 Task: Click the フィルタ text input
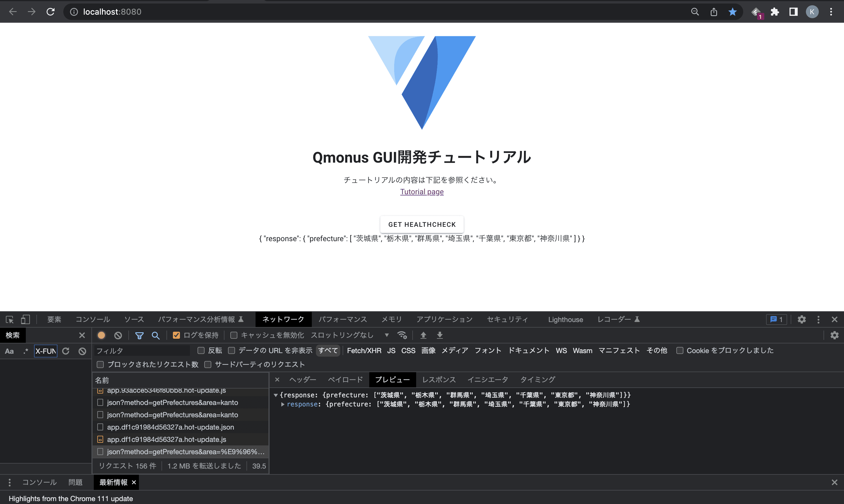[142, 351]
